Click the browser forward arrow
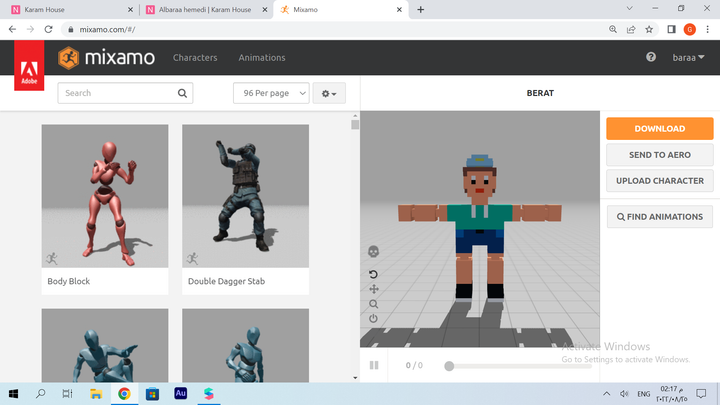The image size is (720, 405). point(30,29)
